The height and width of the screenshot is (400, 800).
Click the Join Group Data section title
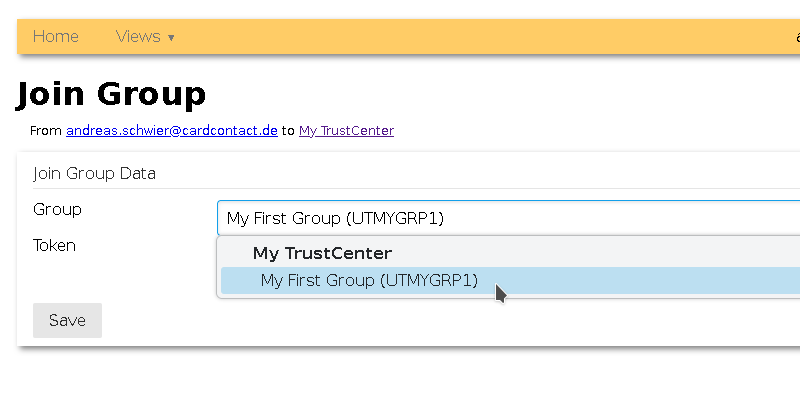(x=94, y=173)
